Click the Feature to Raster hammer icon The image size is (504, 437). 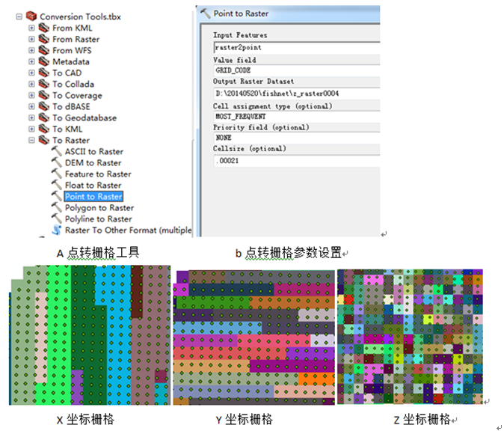[x=57, y=174]
